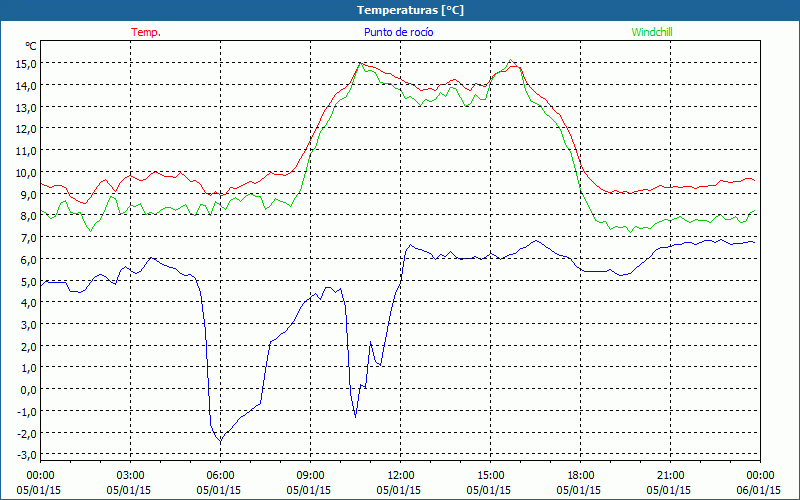Click the 09:00 time axis label

[310, 475]
